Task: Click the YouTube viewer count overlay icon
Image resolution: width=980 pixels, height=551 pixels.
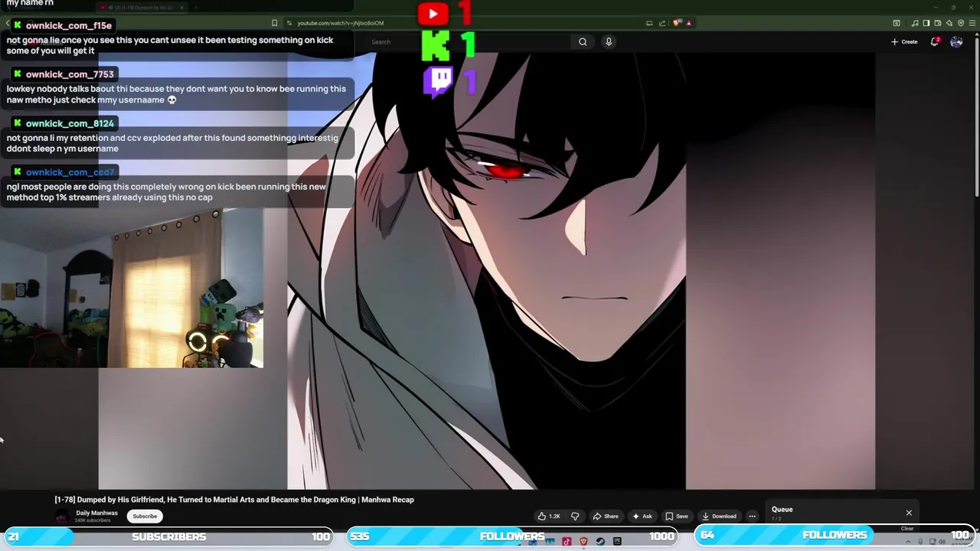Action: coord(433,14)
